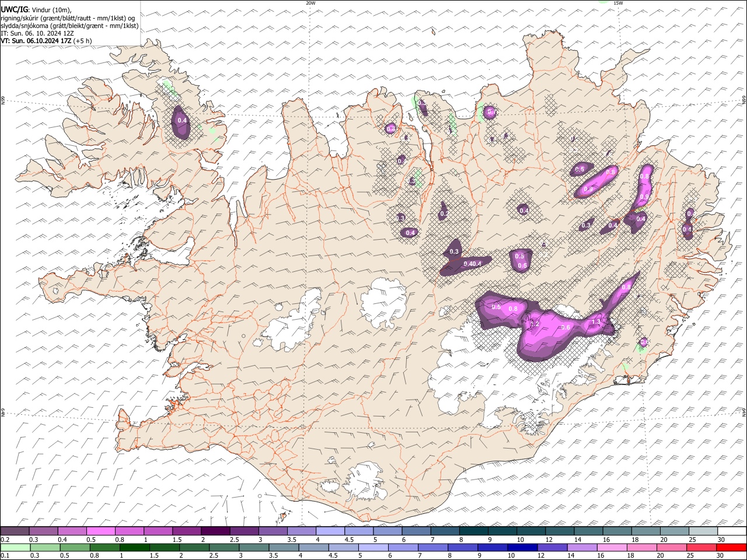This screenshot has height=560, width=747.
Task: Select the bright pink 0.5 snow legend swatch
Action: point(101,531)
